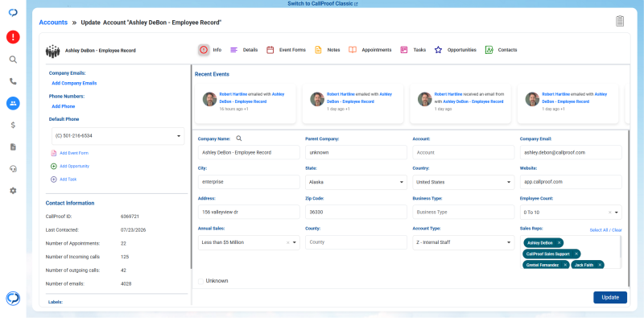The height and width of the screenshot is (318, 644).
Task: Go to Accounts breadcrumb link
Action: [x=53, y=23]
